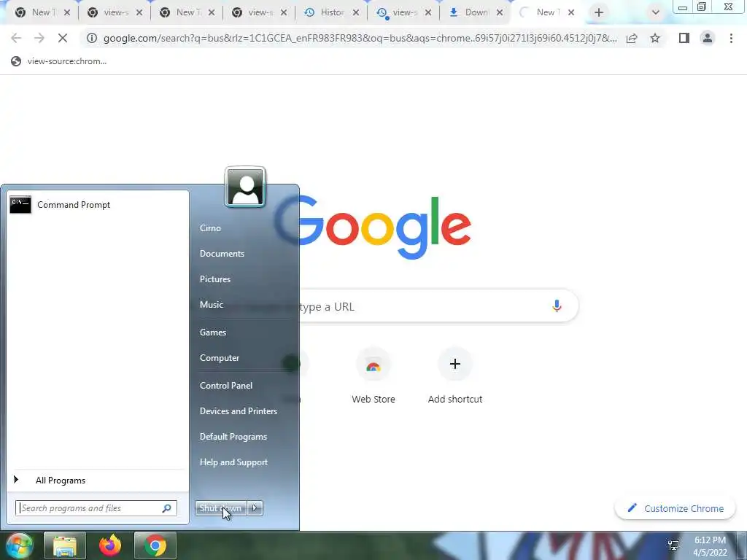Open the tab search dropdown
This screenshot has height=560, width=747.
click(x=656, y=13)
